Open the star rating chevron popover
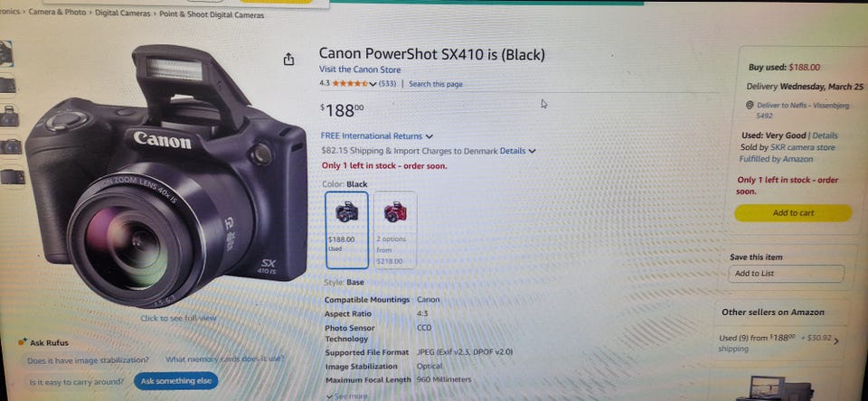 click(373, 84)
